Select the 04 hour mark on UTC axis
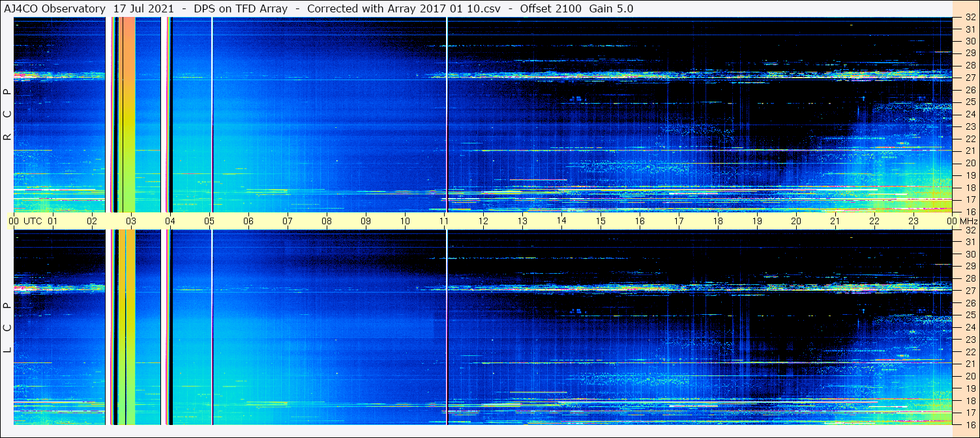The height and width of the screenshot is (438, 980). point(170,221)
